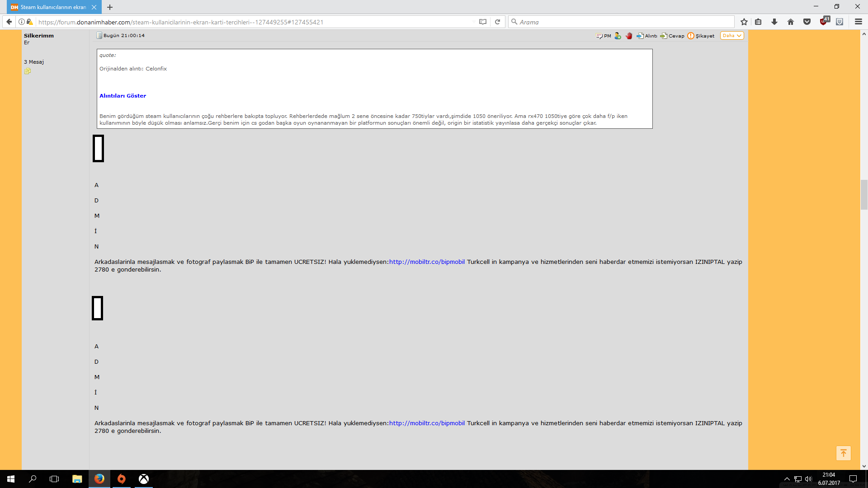
Task: Click the user's messages icon under 3 Mesaj
Action: tap(28, 71)
